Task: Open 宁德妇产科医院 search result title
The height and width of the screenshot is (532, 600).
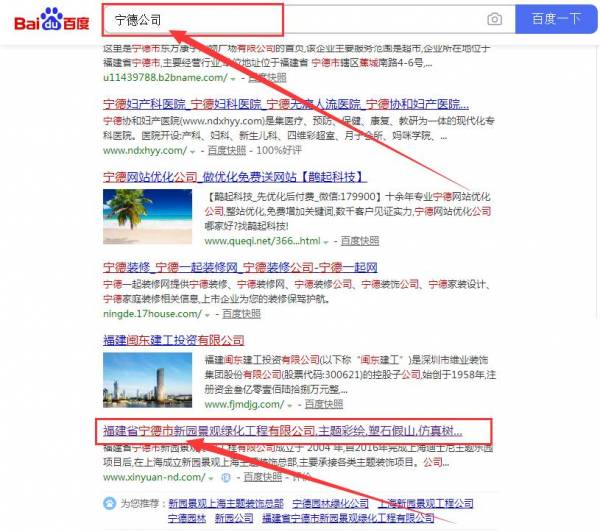Action: [286, 104]
